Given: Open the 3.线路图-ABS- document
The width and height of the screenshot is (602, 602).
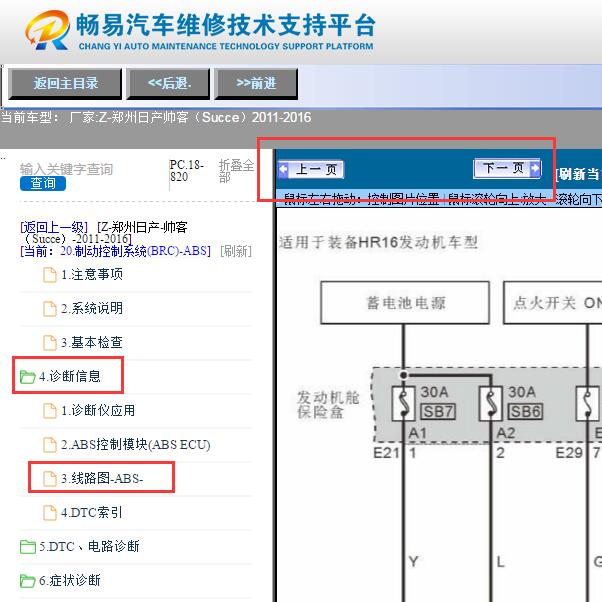Looking at the screenshot, I should 102,478.
